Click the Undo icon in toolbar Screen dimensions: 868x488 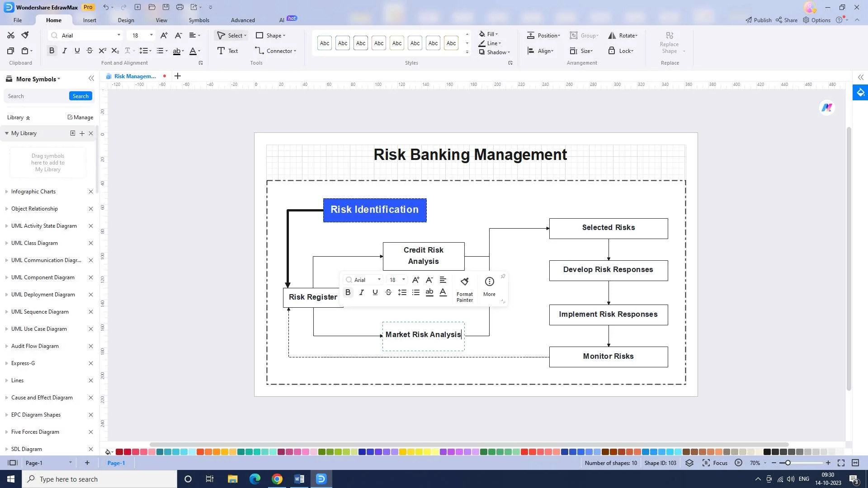click(x=105, y=7)
